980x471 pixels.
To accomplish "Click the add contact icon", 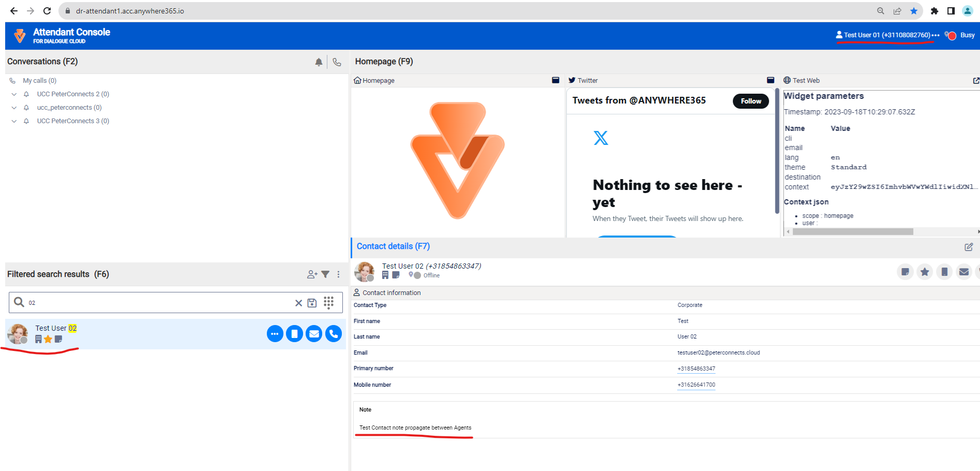I will click(312, 274).
